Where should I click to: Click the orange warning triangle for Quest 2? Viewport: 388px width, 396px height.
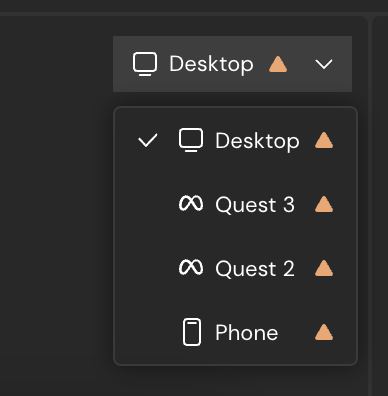324,268
